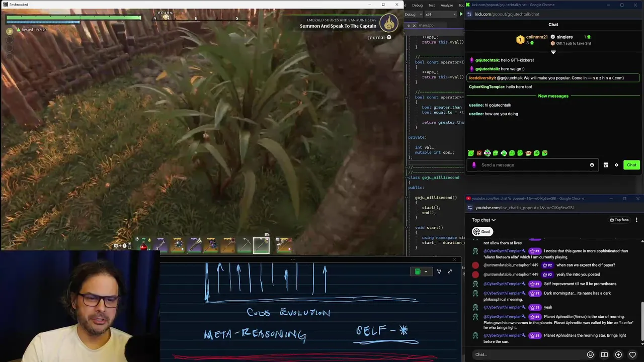Open site info icon in YouTube address bar
The image size is (644, 362).
point(470,208)
